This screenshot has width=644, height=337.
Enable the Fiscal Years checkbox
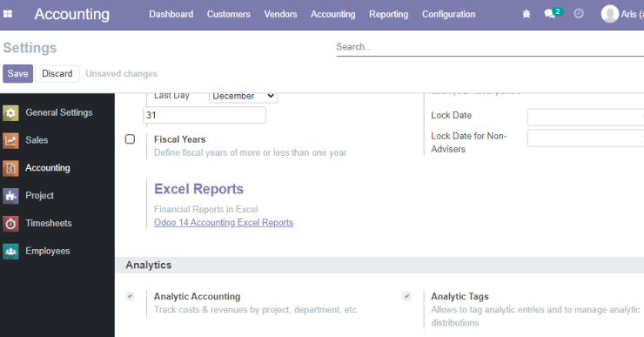[x=130, y=139]
